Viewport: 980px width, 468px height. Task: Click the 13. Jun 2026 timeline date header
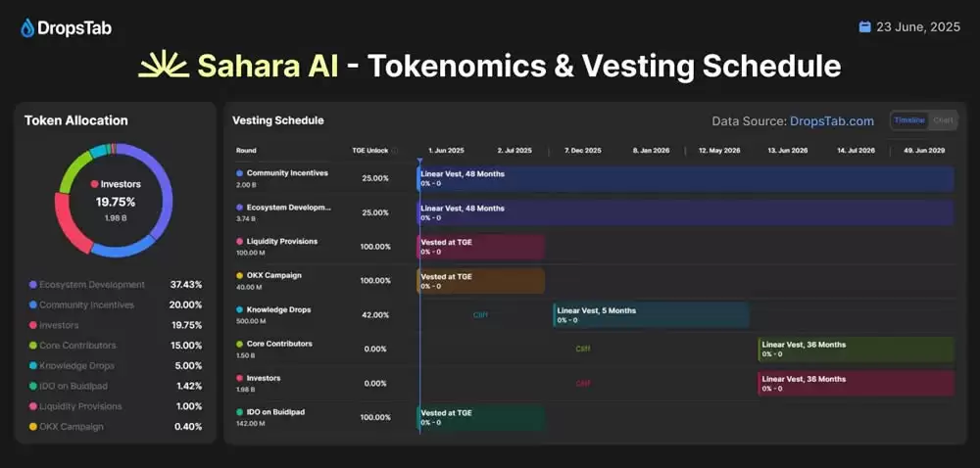pos(788,151)
